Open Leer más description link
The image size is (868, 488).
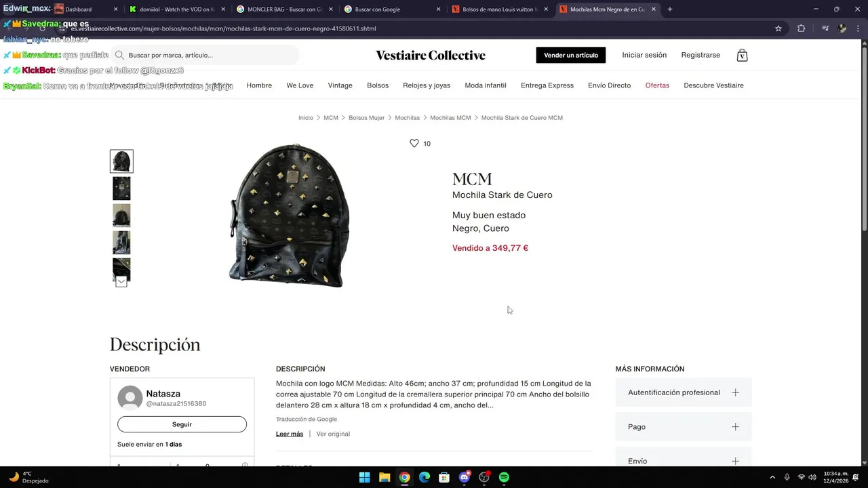[290, 434]
